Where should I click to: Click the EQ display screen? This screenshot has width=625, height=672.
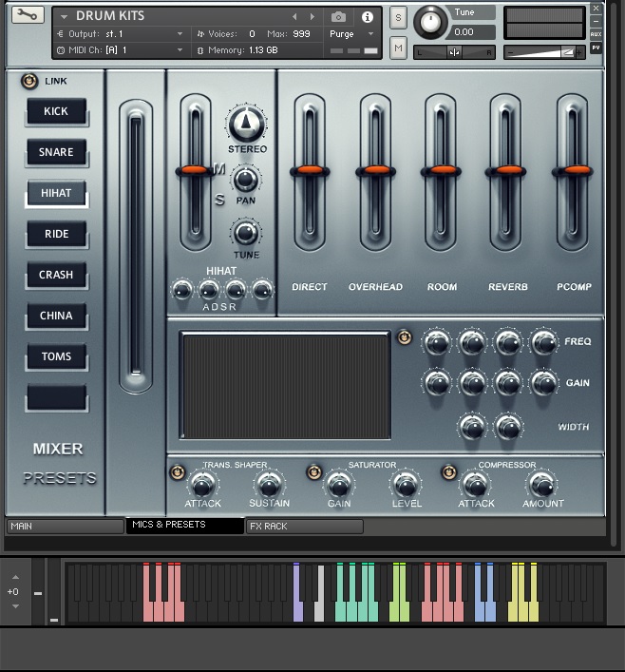click(x=285, y=385)
